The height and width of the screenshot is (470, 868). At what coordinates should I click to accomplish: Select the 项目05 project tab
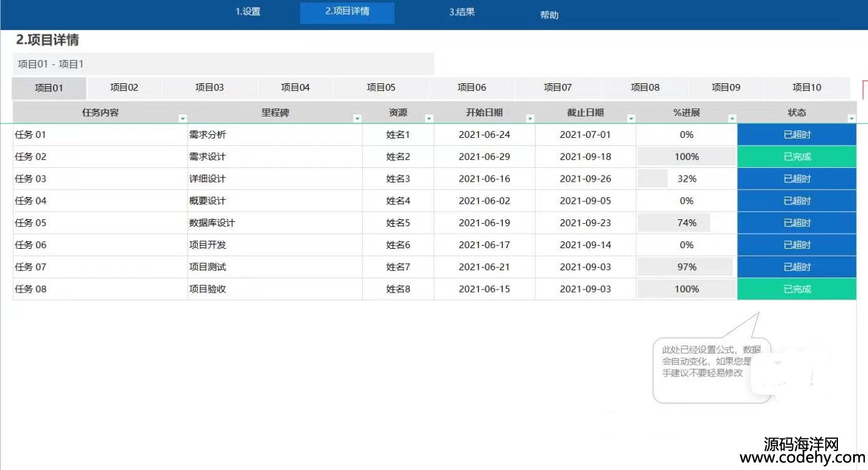tap(381, 88)
